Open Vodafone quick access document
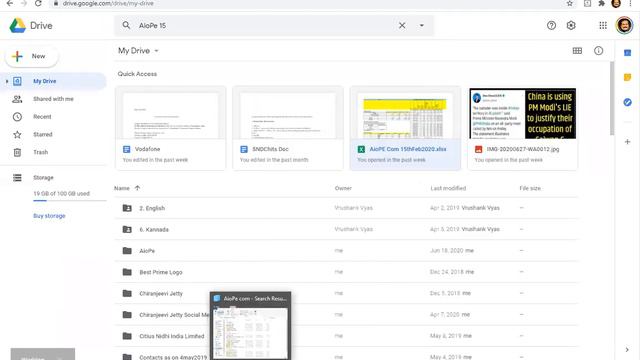The image size is (640, 360). (170, 128)
